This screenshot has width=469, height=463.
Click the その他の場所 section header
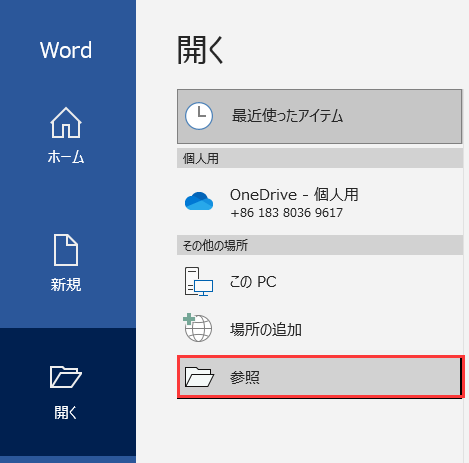[320, 246]
